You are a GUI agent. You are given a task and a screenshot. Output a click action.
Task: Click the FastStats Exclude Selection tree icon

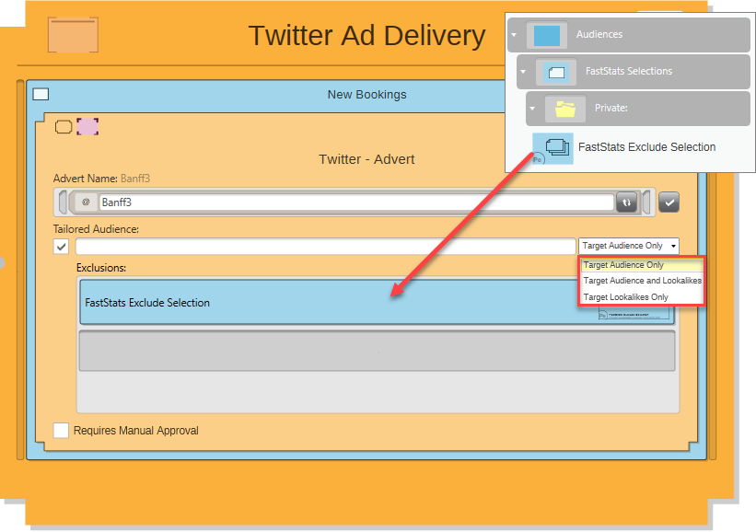point(553,148)
